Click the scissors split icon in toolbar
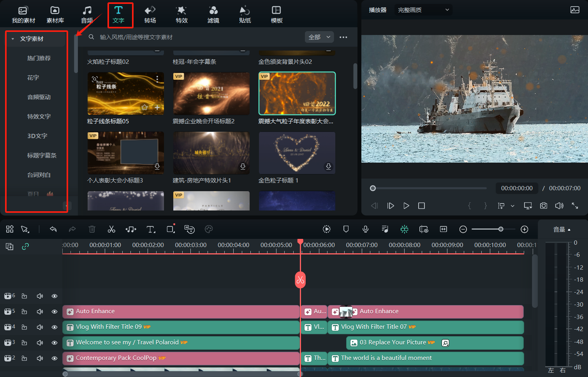This screenshot has width=588, height=377. [x=111, y=229]
